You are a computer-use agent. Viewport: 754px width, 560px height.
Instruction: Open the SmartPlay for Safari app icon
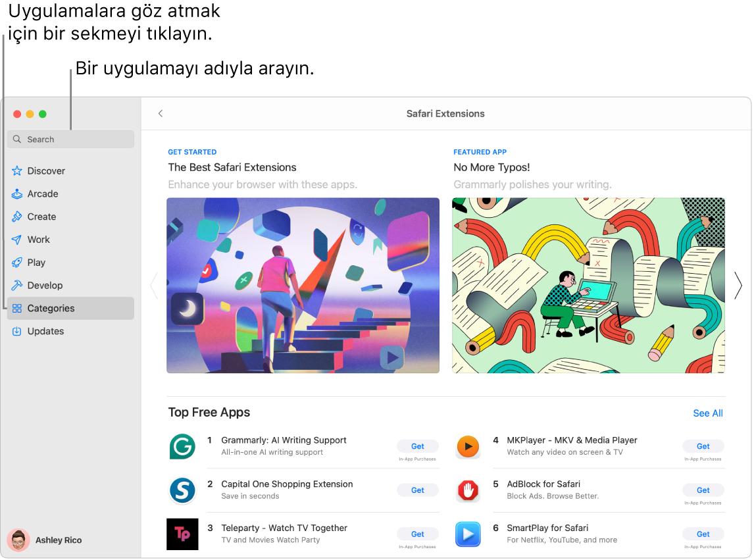point(468,534)
